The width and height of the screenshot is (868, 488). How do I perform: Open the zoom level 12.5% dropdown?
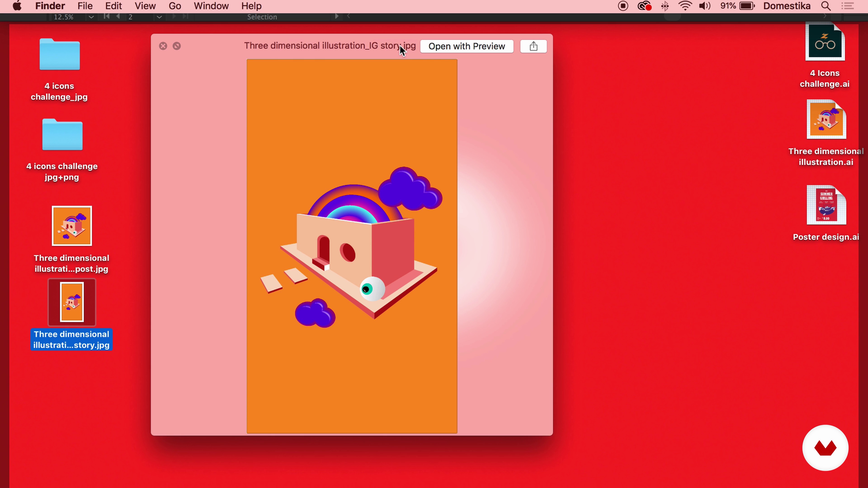coord(91,17)
